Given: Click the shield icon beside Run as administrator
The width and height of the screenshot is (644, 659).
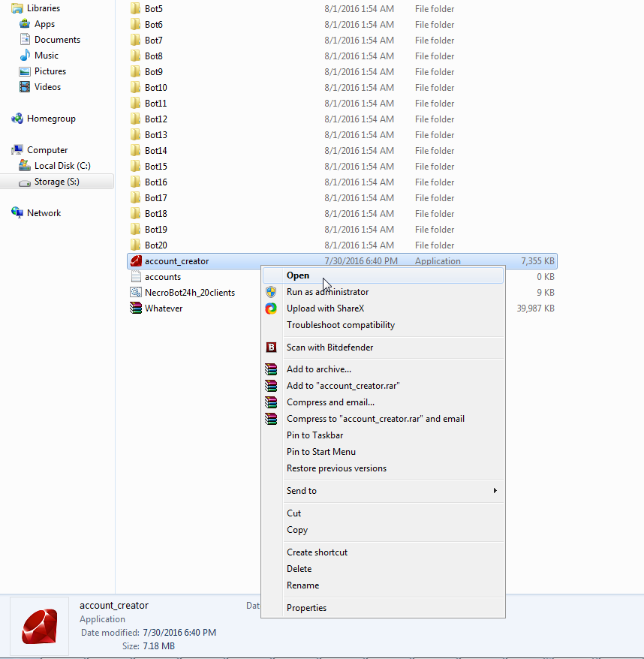Looking at the screenshot, I should 271,292.
